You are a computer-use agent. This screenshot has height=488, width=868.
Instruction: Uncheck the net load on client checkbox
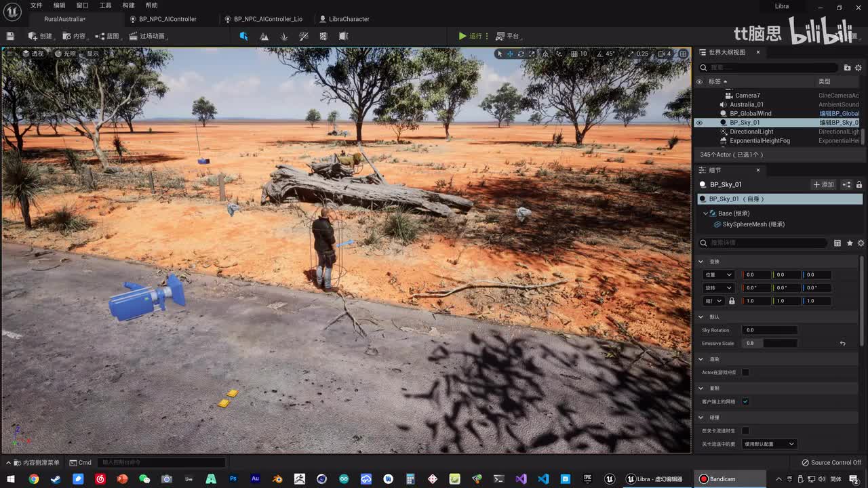pos(745,401)
